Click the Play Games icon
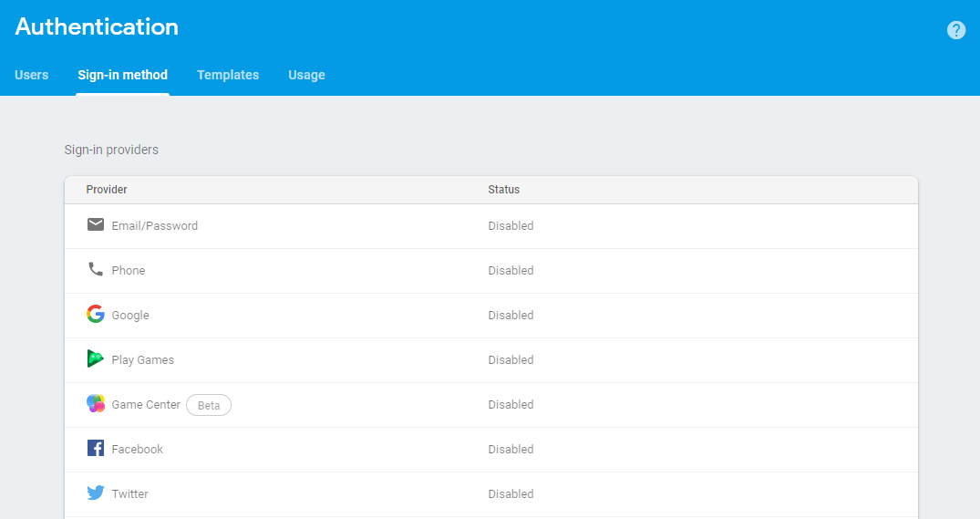The image size is (980, 519). click(x=96, y=358)
